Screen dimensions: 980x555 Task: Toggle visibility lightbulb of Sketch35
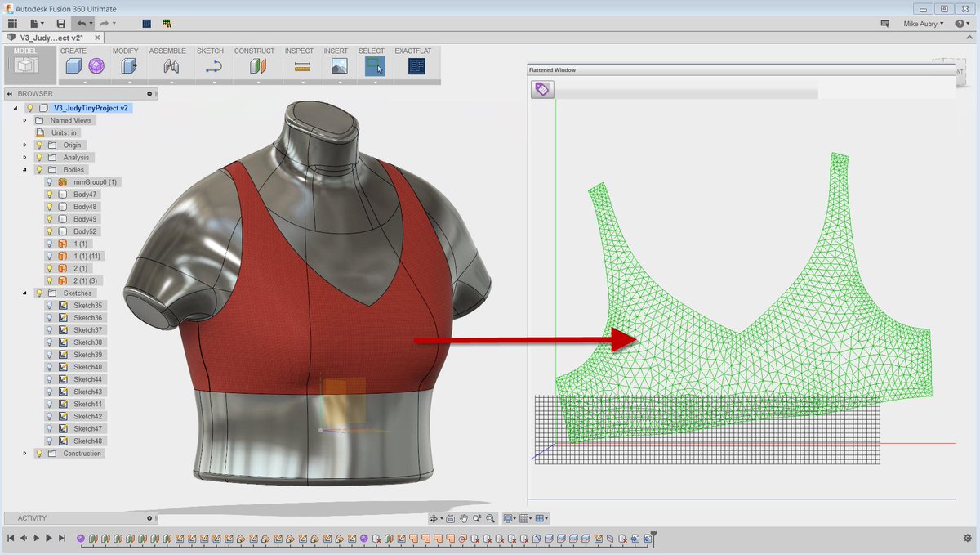coord(50,306)
